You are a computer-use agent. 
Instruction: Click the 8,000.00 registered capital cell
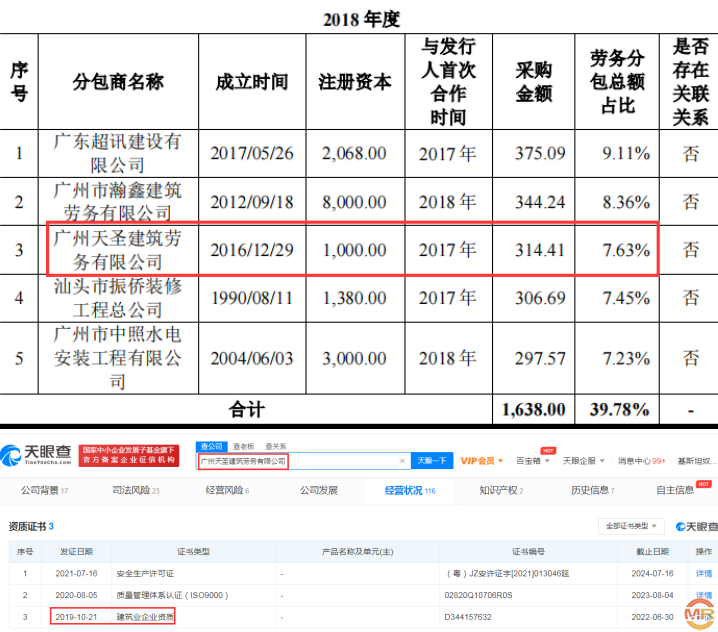tap(354, 202)
